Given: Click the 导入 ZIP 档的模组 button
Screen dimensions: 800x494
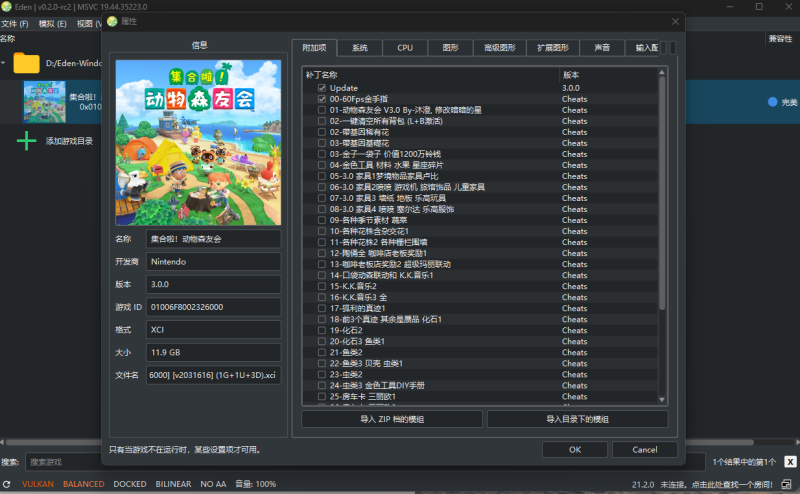Looking at the screenshot, I should pos(392,419).
